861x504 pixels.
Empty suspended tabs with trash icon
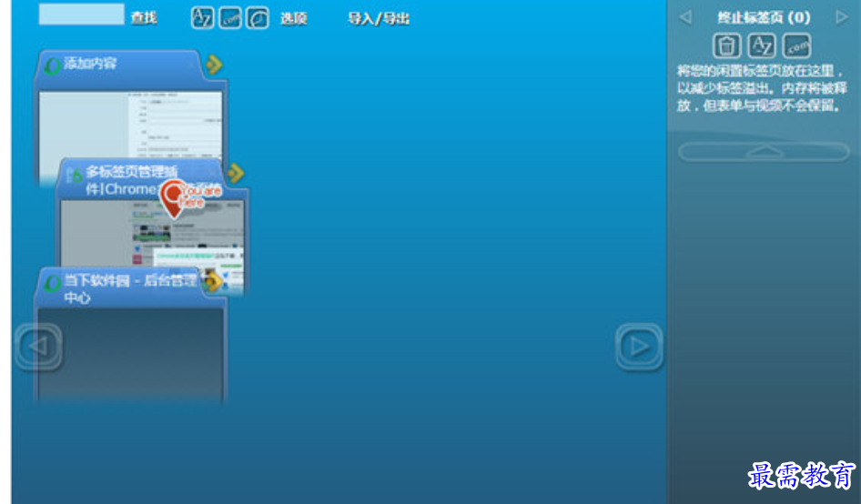pos(726,45)
